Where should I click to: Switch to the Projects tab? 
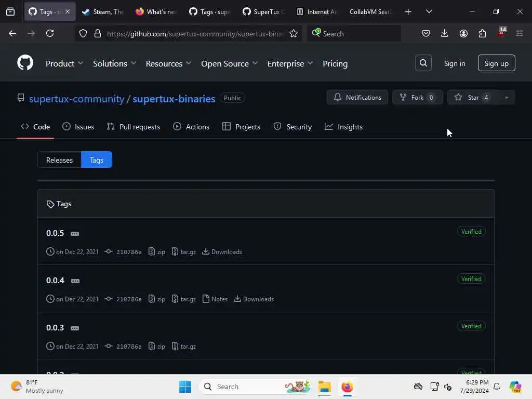241,127
